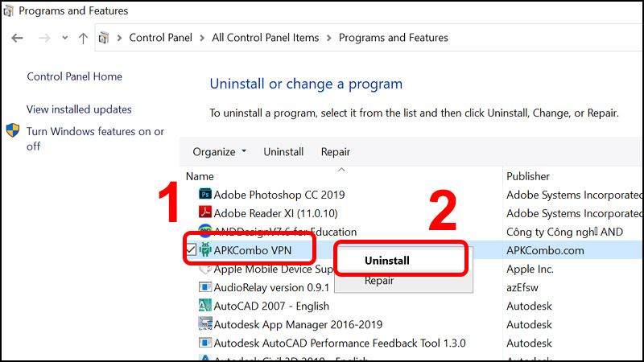
Task: Choose Uninstall from the context menu
Action: (x=387, y=261)
